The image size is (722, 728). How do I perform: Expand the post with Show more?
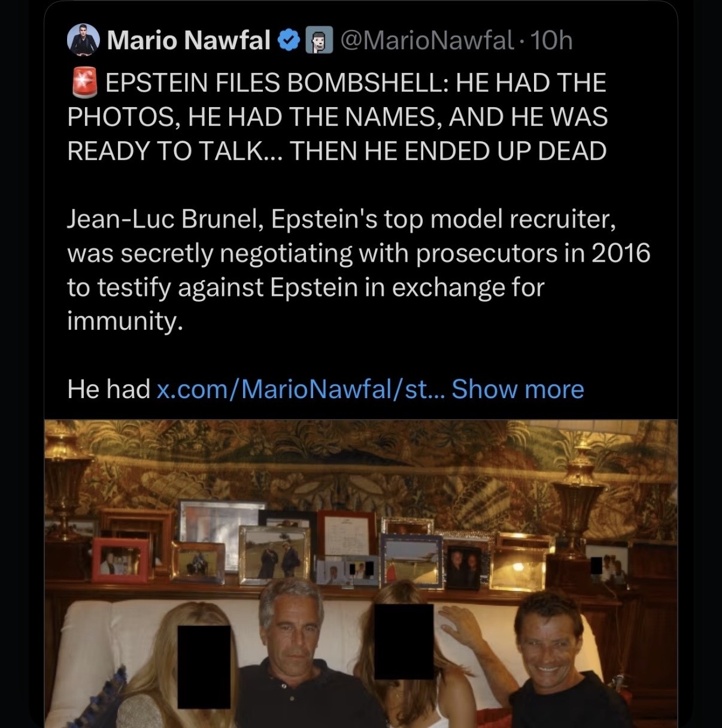(x=518, y=389)
